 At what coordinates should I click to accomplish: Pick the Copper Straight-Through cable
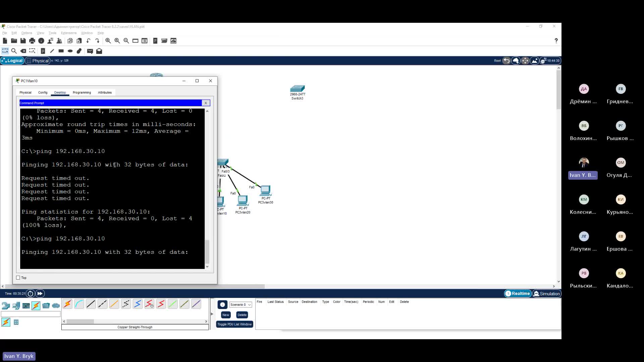click(91, 304)
